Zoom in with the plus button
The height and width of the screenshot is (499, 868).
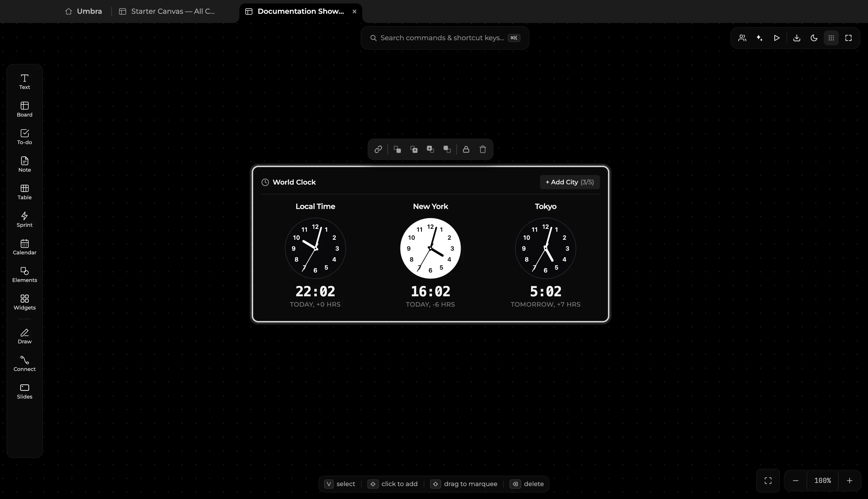850,481
